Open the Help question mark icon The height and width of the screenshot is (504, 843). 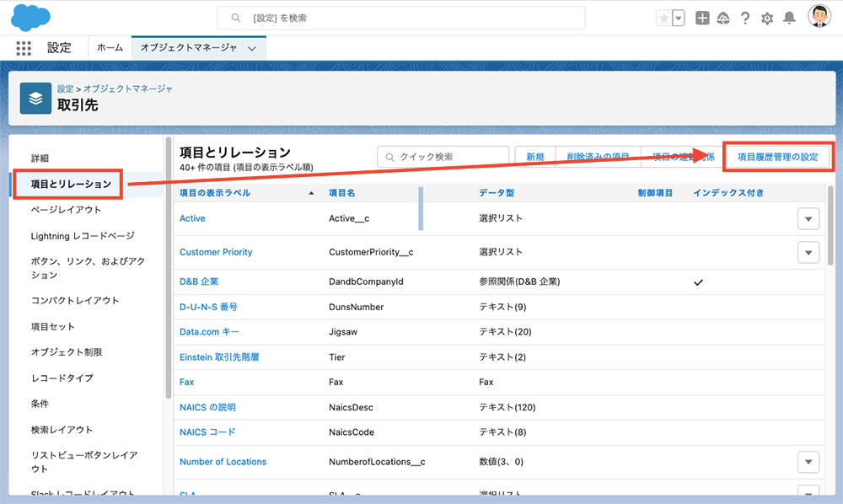click(744, 19)
